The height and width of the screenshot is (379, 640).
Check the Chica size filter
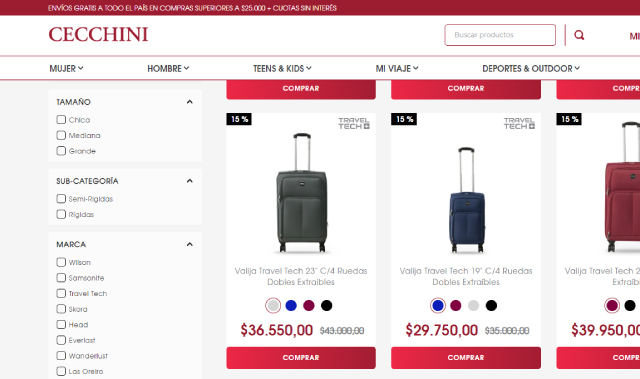(61, 120)
